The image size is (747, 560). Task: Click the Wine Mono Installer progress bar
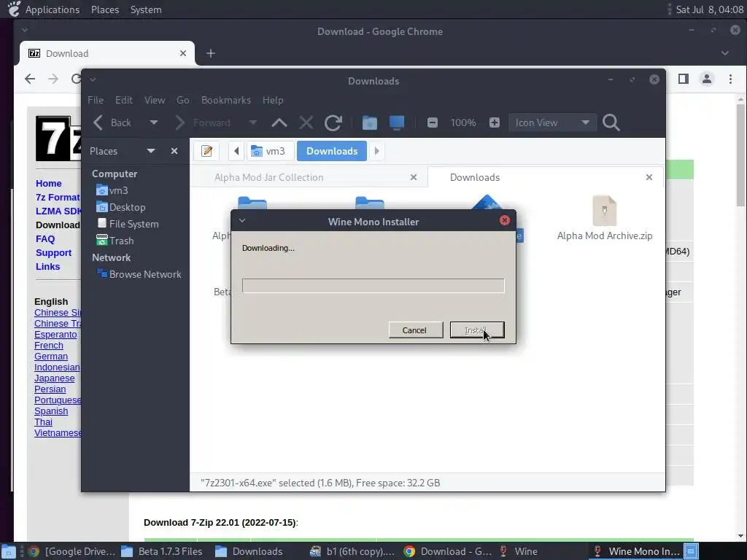pyautogui.click(x=373, y=286)
